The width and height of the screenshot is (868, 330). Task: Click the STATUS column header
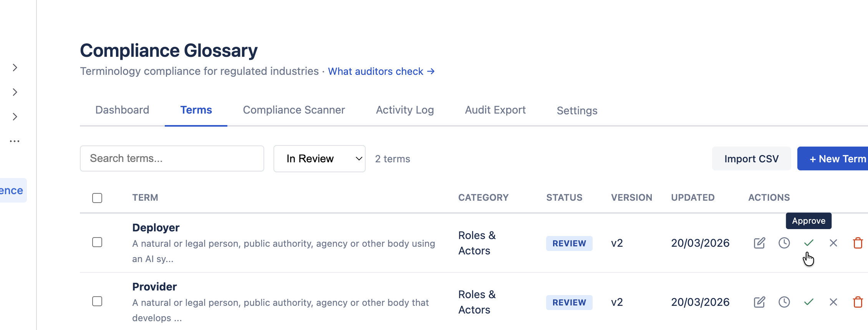pyautogui.click(x=564, y=198)
